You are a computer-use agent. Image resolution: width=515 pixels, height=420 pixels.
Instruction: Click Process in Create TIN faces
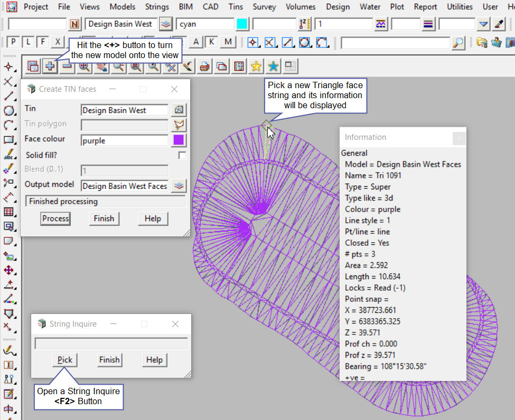click(x=55, y=218)
